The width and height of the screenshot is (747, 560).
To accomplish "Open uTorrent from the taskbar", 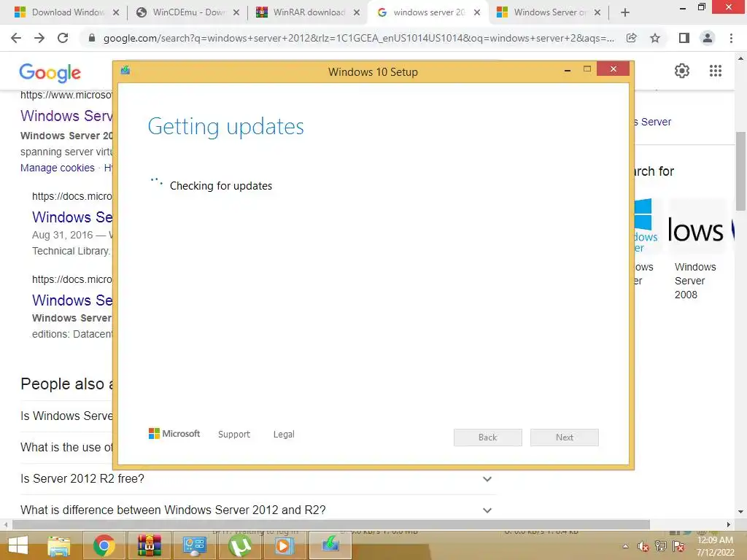I will tap(239, 545).
